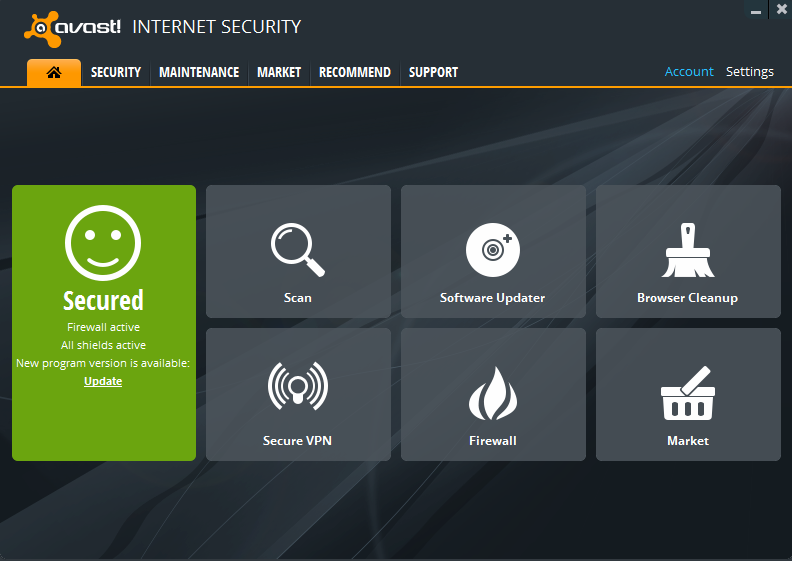The image size is (792, 561).
Task: Launch Browser Cleanup brush icon
Action: 688,250
